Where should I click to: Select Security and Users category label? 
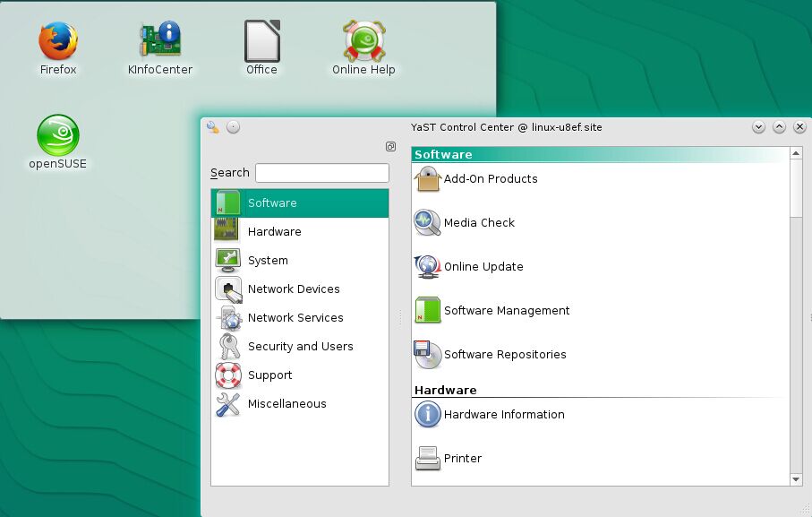pyautogui.click(x=300, y=346)
